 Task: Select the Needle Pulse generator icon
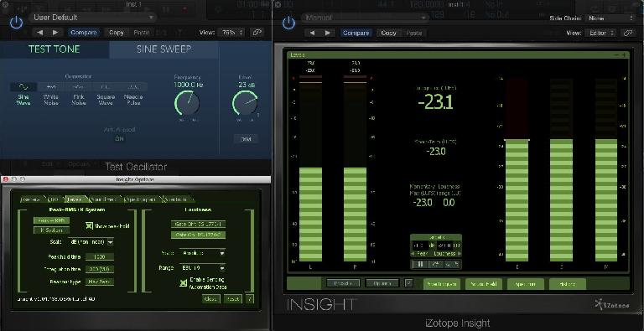click(133, 87)
